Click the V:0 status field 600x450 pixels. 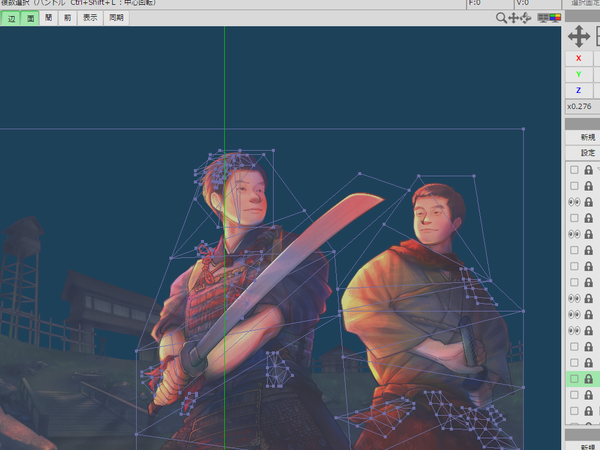538,3
